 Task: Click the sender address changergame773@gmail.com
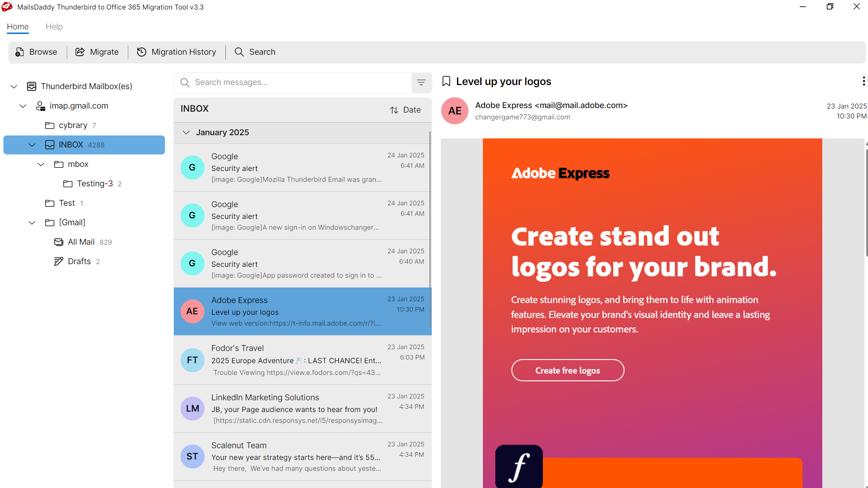(522, 117)
